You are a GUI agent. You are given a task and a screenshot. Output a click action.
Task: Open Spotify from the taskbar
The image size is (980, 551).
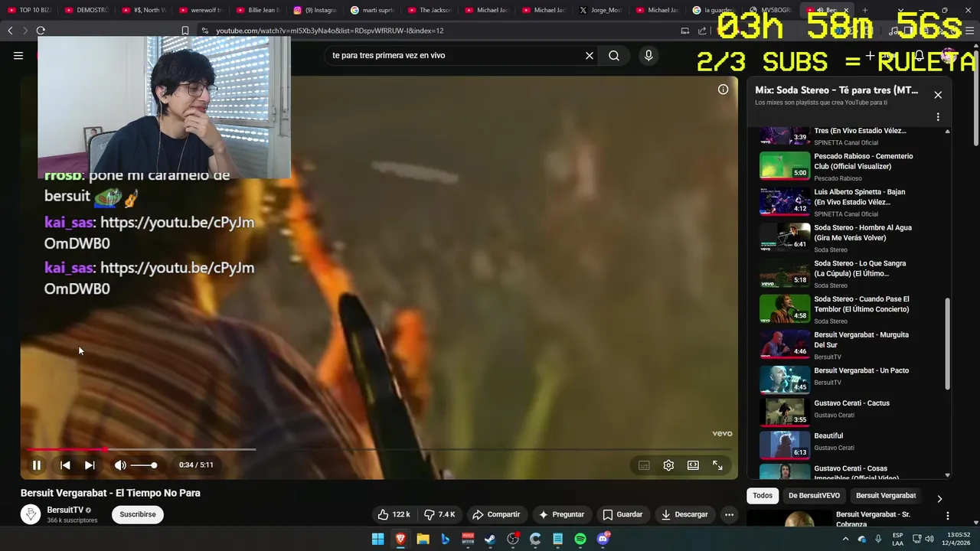580,539
